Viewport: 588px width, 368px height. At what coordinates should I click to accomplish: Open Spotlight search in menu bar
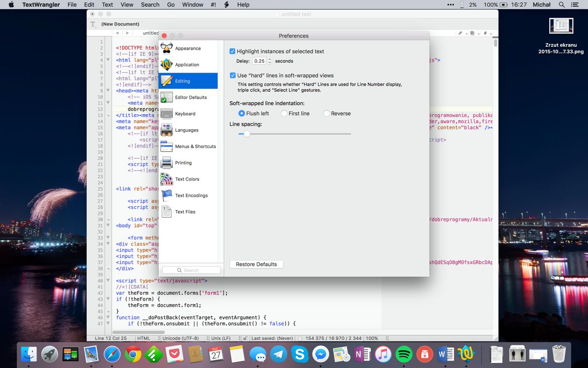(561, 5)
